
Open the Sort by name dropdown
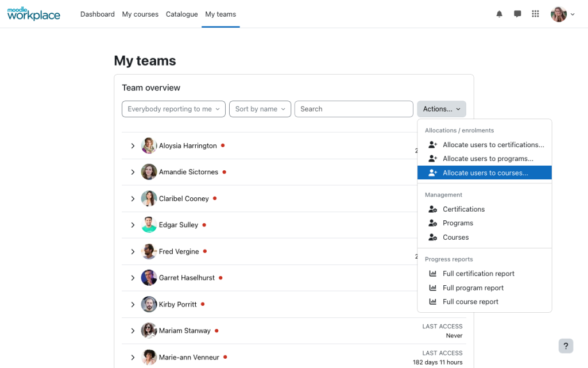point(260,109)
